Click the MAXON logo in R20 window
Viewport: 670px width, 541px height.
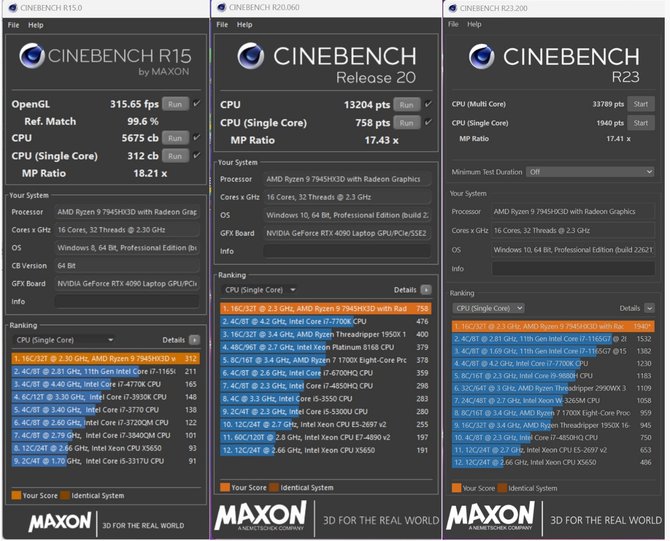(x=260, y=516)
